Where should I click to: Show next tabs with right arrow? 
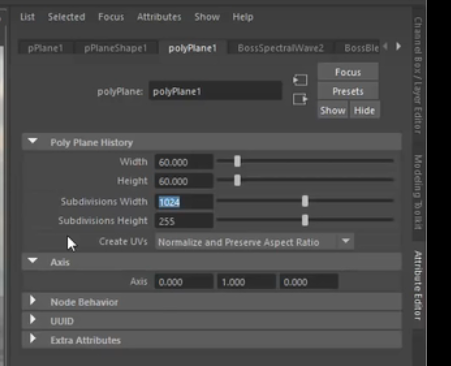[398, 46]
